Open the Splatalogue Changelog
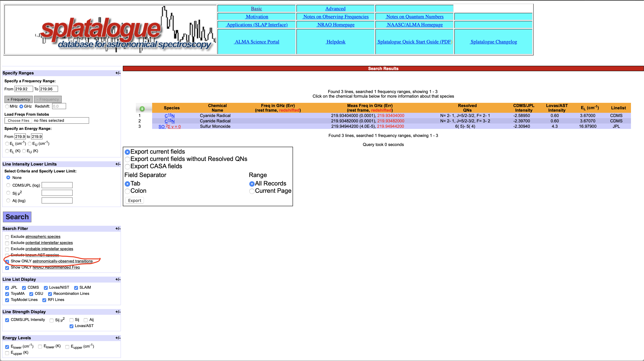This screenshot has width=644, height=361. pyautogui.click(x=494, y=42)
